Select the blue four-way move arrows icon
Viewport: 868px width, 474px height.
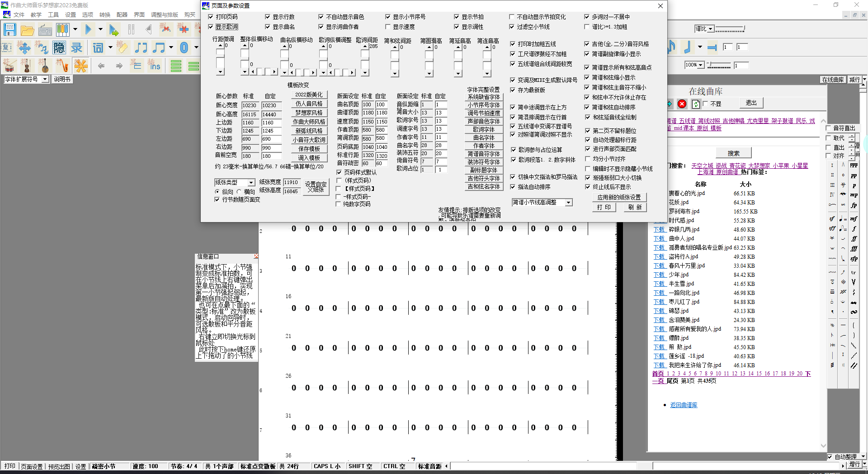24,47
